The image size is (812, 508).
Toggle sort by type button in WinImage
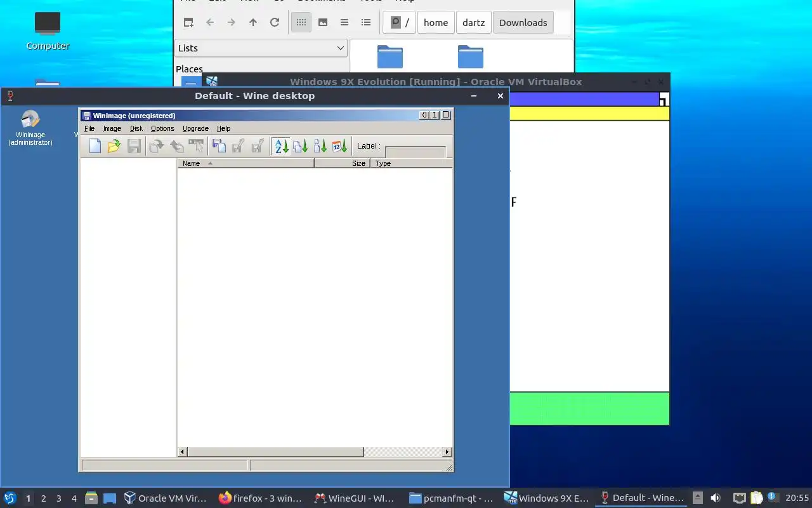coord(301,146)
